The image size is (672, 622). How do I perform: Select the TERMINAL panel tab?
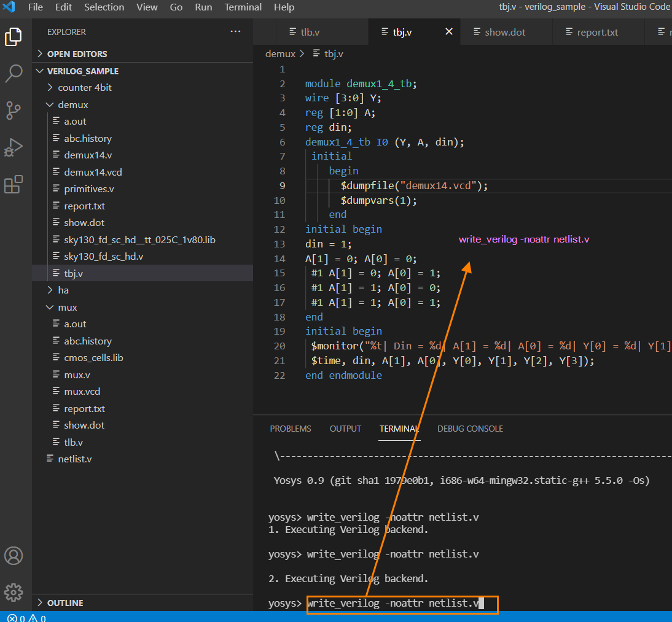click(x=399, y=429)
